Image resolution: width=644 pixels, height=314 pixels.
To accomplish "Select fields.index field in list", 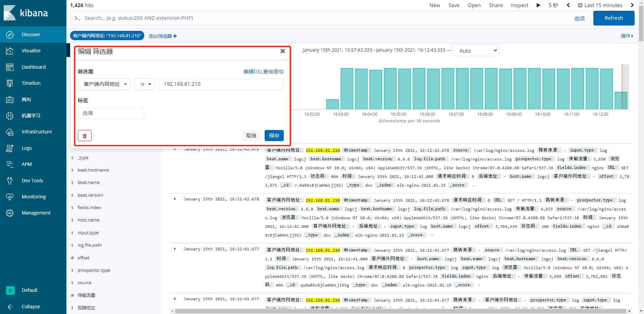I will click(x=89, y=208).
